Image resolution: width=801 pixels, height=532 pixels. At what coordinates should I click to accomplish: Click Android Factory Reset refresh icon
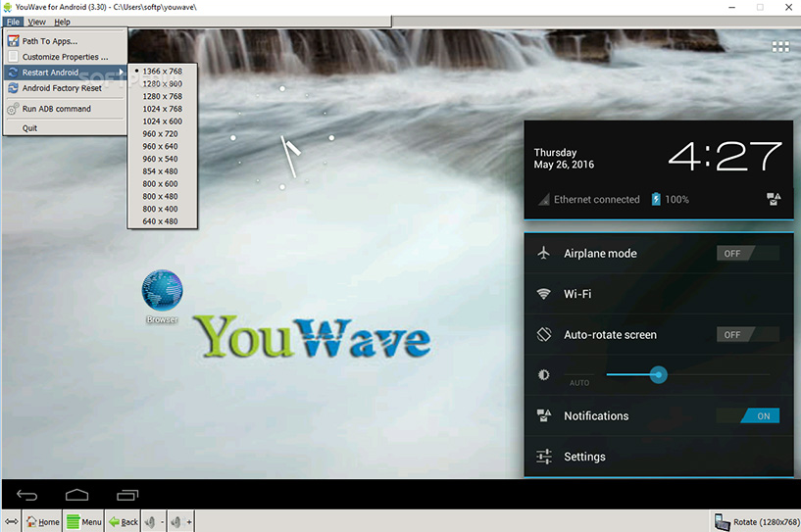coord(14,88)
